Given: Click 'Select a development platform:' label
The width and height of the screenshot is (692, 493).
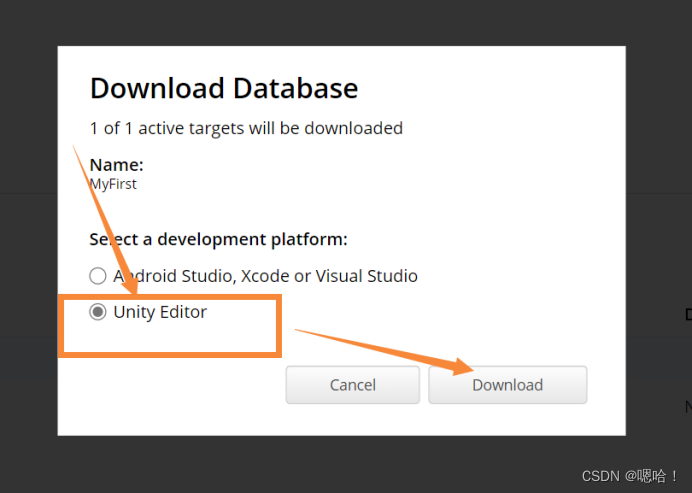Looking at the screenshot, I should [218, 239].
